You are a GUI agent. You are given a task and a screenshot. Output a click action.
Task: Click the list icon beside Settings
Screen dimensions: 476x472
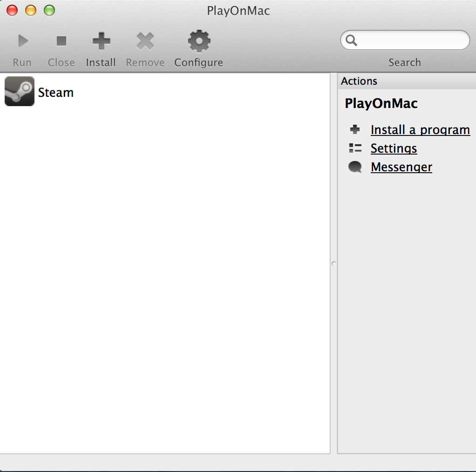click(355, 148)
